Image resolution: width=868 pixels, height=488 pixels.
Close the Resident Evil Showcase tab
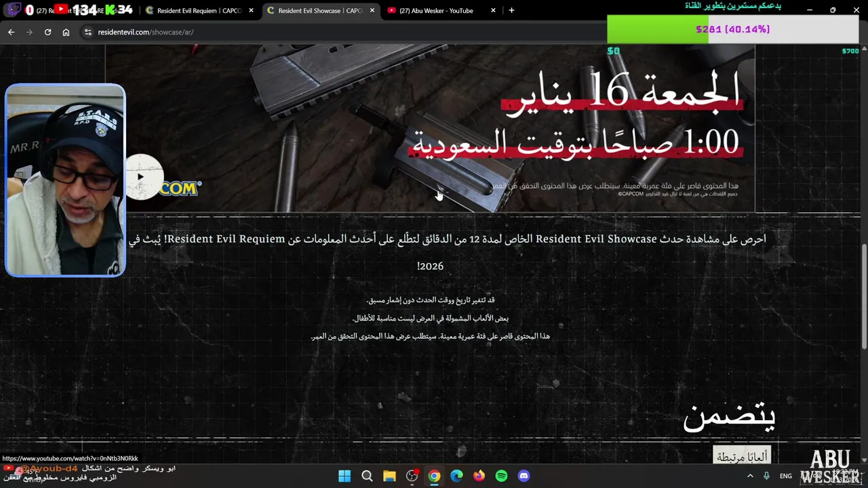click(x=372, y=11)
